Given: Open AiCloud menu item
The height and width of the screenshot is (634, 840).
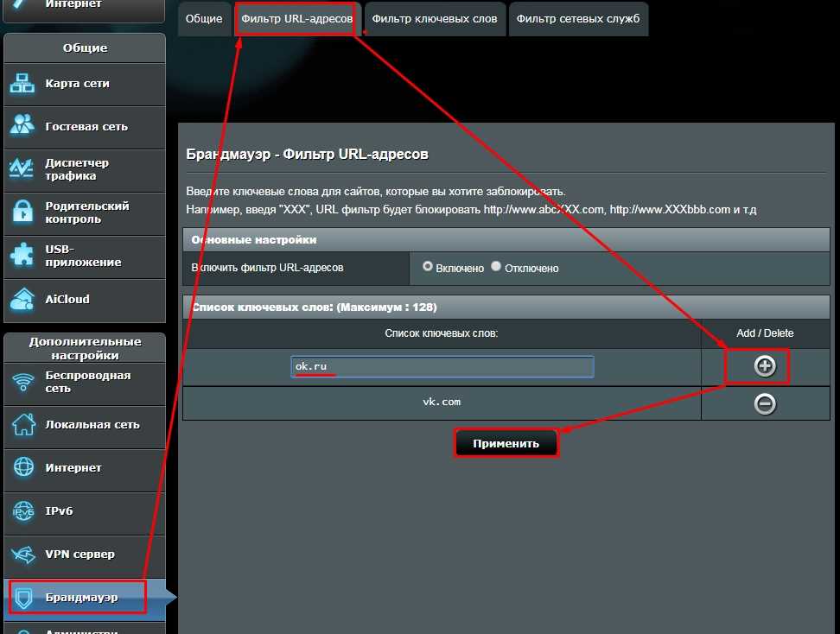Looking at the screenshot, I should (85, 300).
